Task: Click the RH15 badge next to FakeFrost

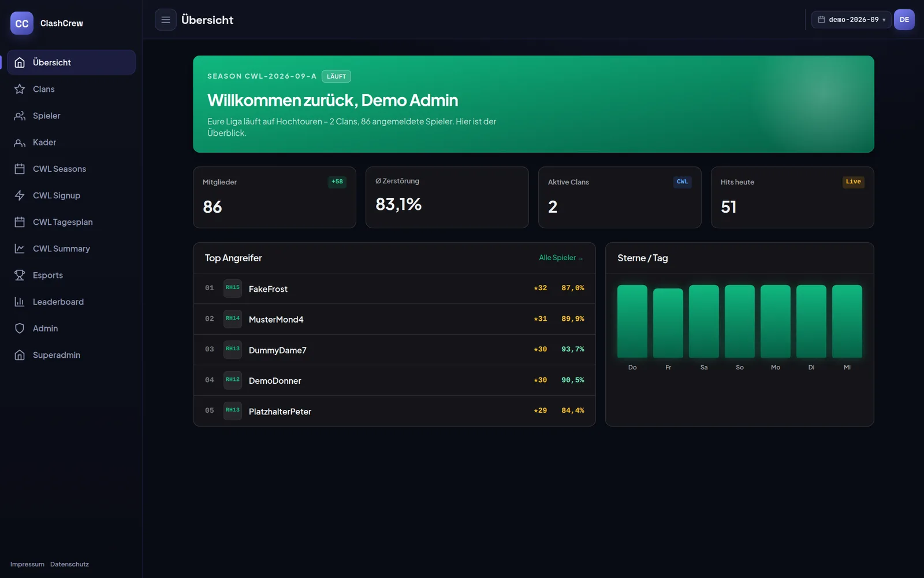Action: pyautogui.click(x=233, y=288)
